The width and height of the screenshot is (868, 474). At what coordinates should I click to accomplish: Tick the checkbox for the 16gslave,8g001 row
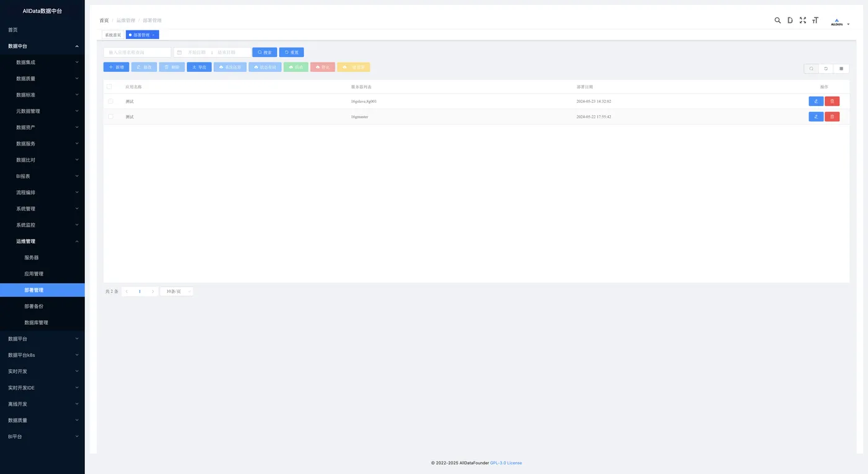pos(110,101)
